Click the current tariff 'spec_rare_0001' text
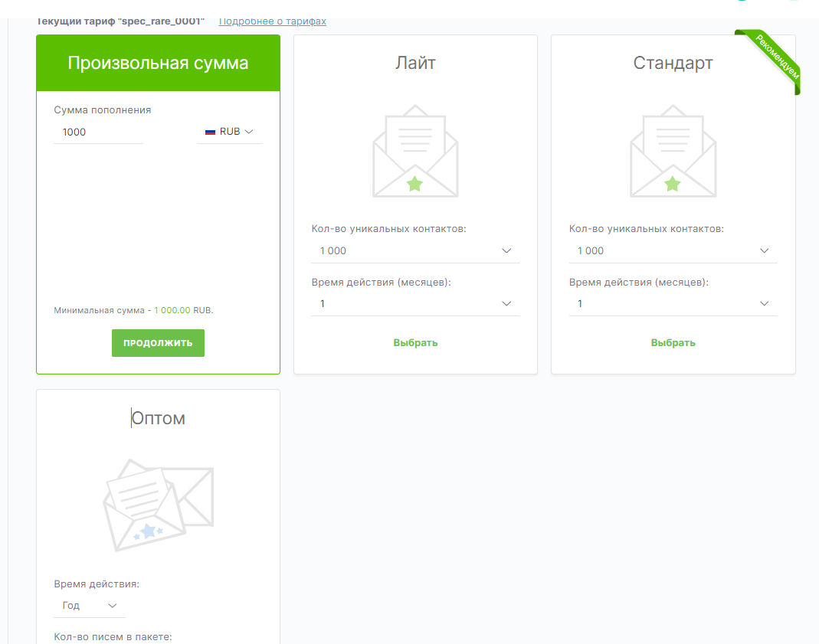Viewport: 819px width, 644px height. click(x=162, y=21)
